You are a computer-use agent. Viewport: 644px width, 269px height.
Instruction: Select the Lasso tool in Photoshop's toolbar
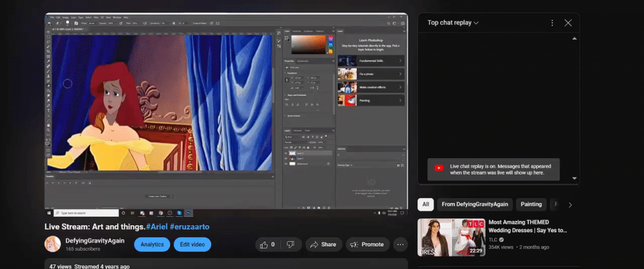click(48, 41)
